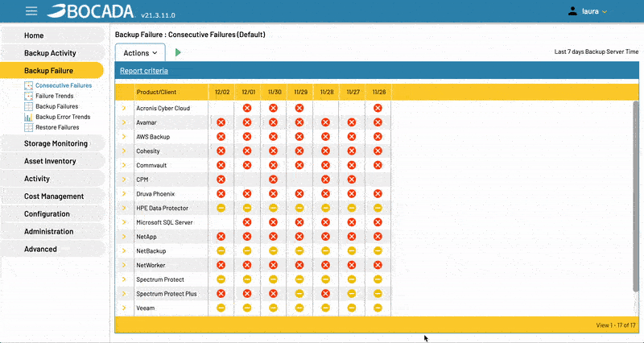Open Storage Monitoring section

(x=52, y=143)
